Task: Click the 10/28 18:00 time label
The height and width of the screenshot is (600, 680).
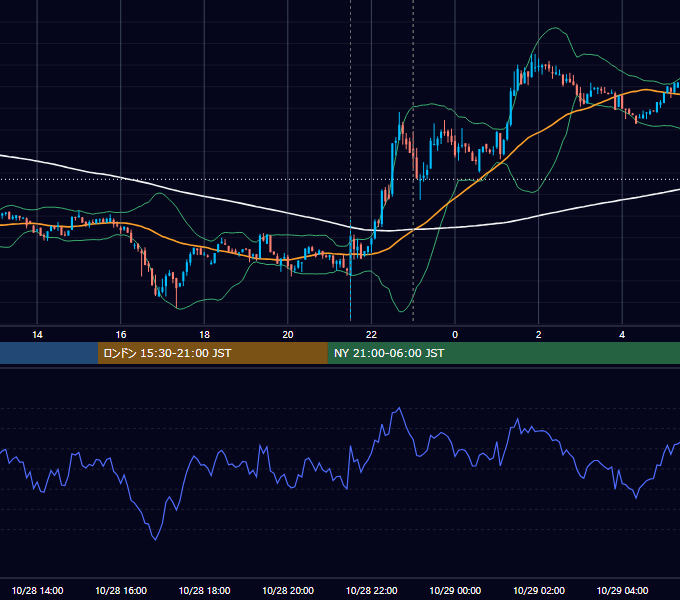Action: pos(204,590)
